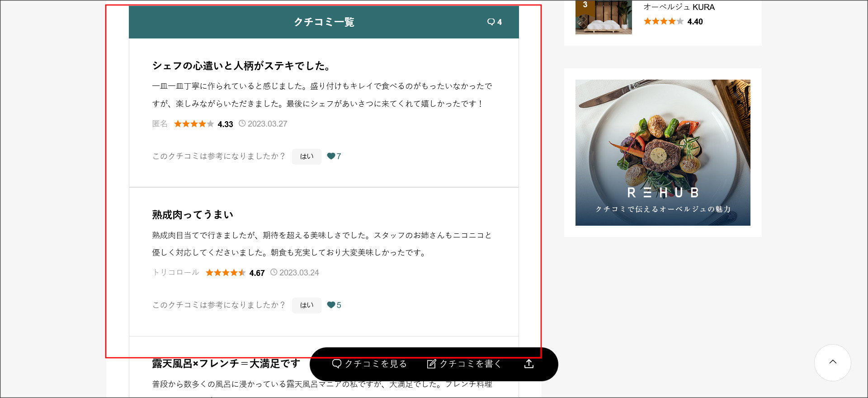The image size is (868, 398).
Task: Open the オーベルジュ KURA ranking thumbnail
Action: pos(604,17)
